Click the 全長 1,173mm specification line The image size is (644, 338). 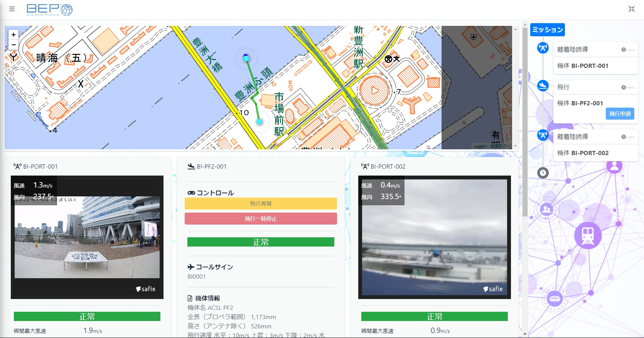click(x=232, y=317)
